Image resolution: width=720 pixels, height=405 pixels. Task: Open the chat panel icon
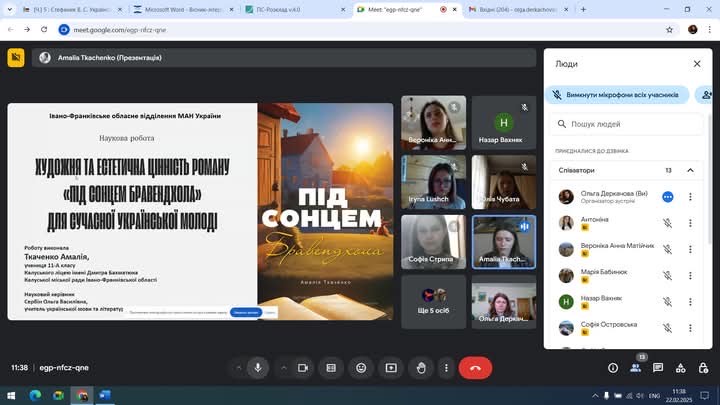658,367
